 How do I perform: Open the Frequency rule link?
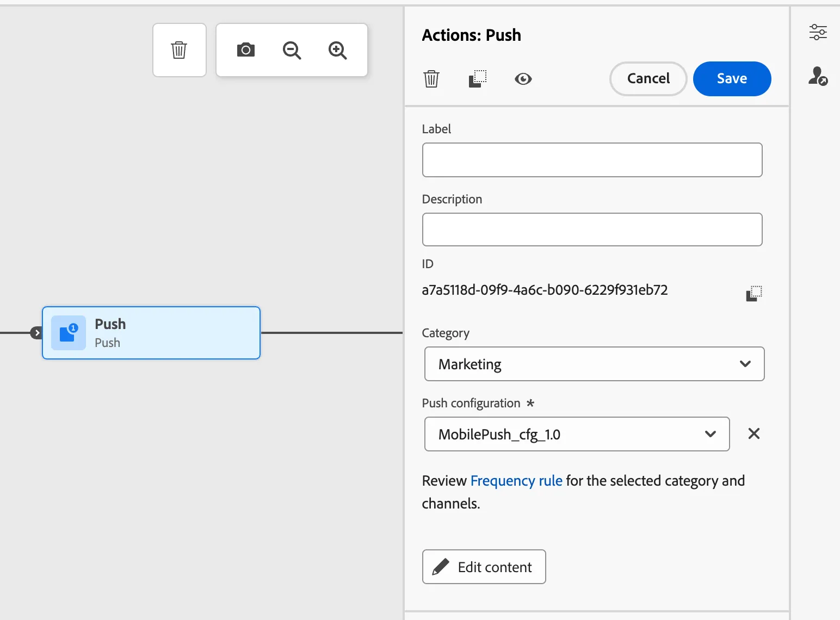coord(516,481)
